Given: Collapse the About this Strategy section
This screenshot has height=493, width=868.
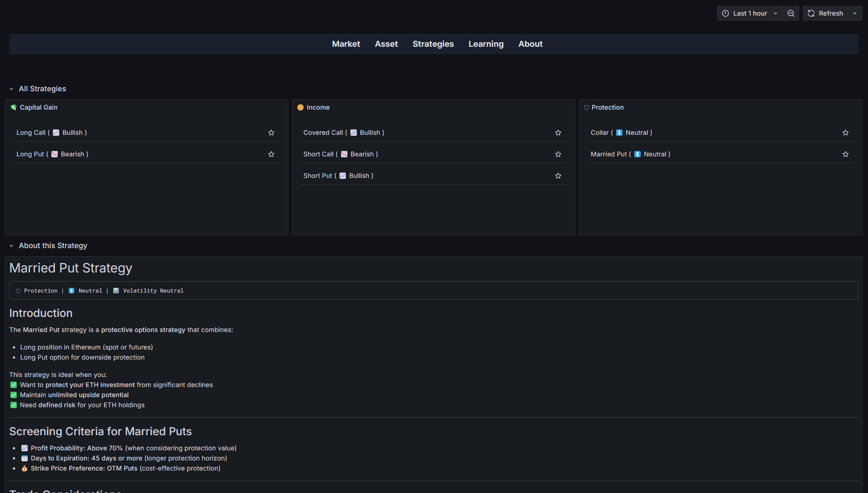Looking at the screenshot, I should click(x=11, y=246).
